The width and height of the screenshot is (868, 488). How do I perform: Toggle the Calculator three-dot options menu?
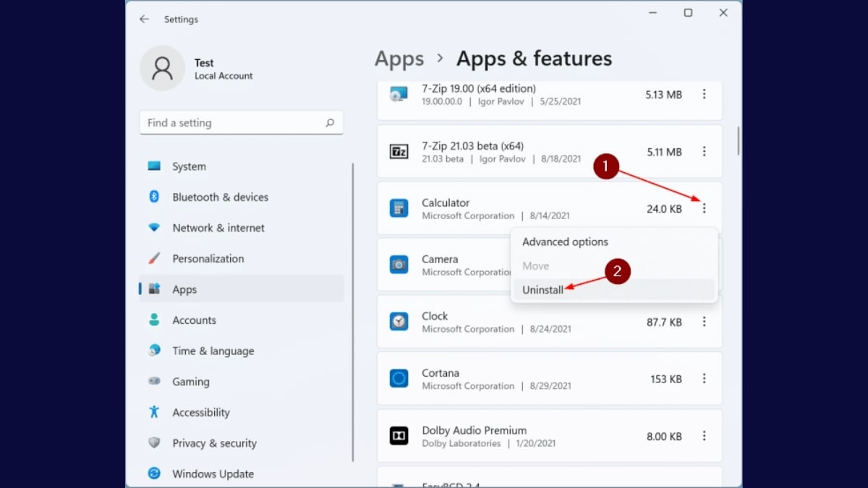(x=704, y=208)
